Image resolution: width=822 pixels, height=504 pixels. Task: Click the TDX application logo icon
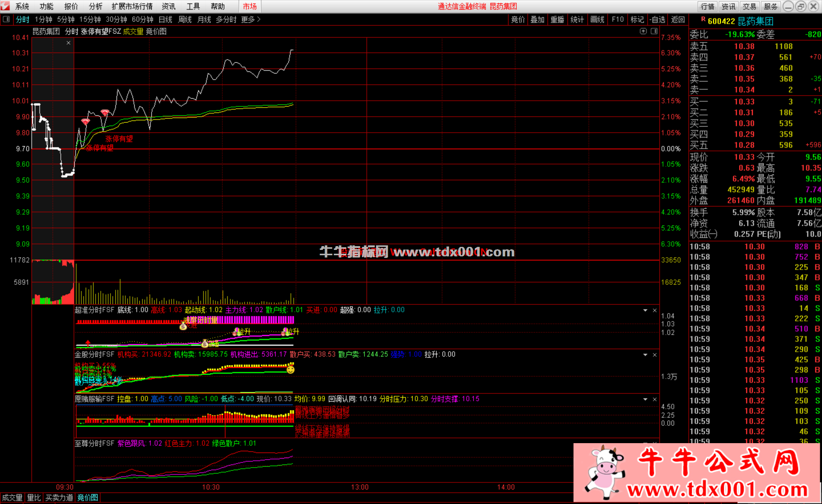5,6
